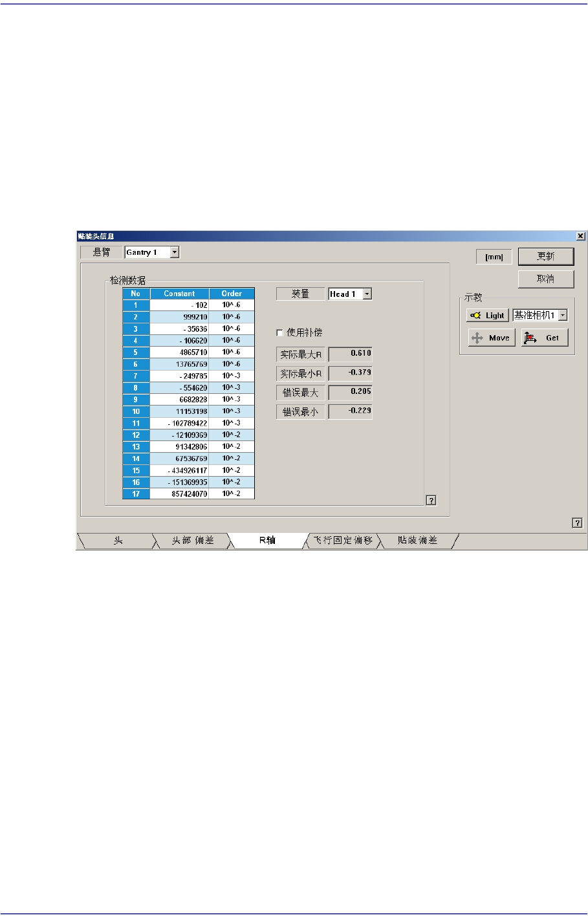Screen dimensions: 588x921
Task: Select constant cell 6682828
Action: click(x=179, y=400)
